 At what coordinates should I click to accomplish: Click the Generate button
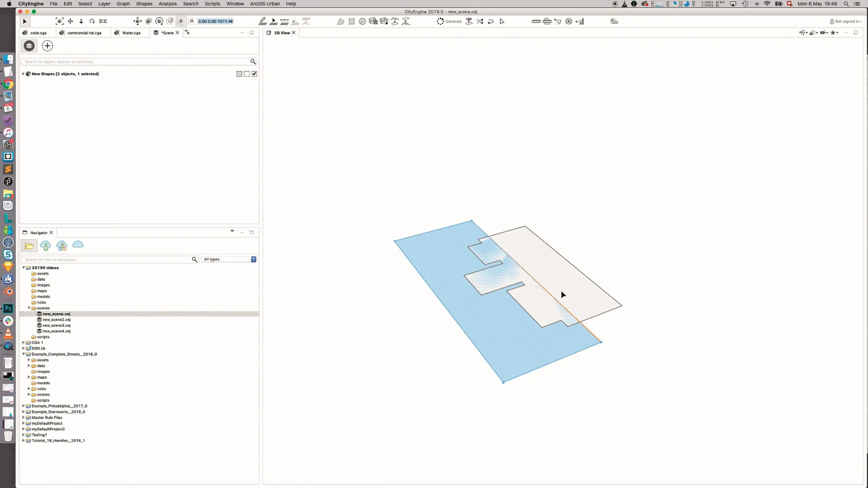[449, 21]
